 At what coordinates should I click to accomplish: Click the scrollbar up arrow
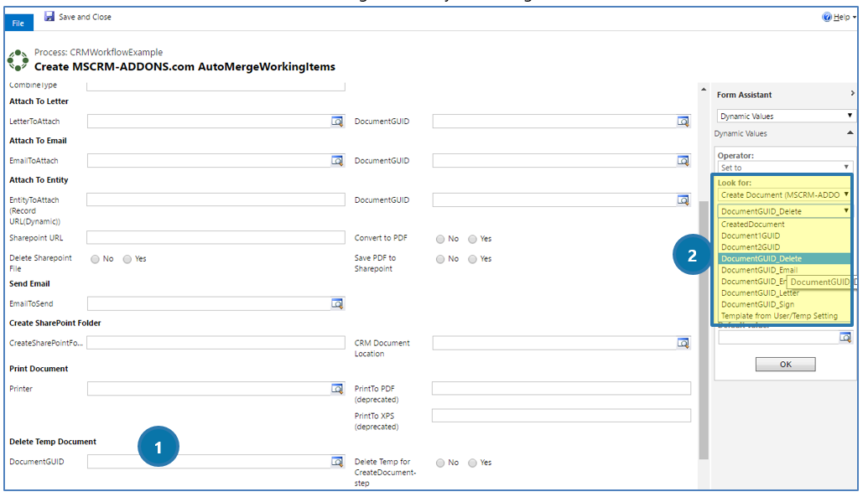point(704,89)
